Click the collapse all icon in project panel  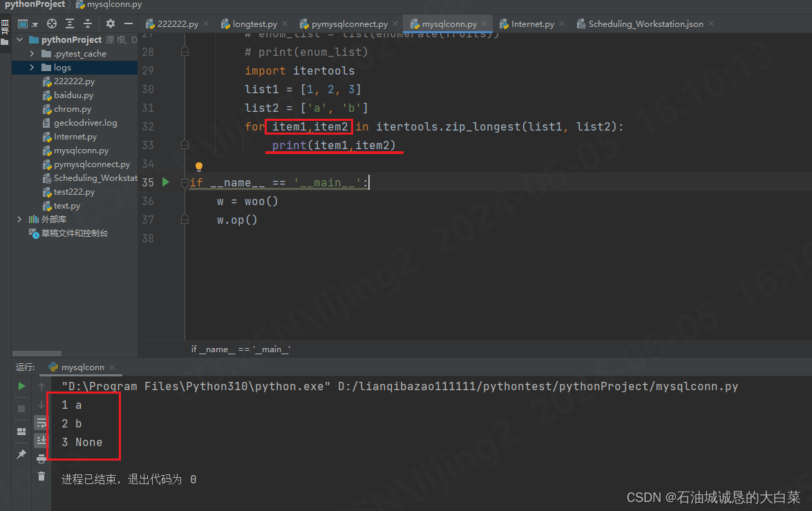tap(88, 23)
